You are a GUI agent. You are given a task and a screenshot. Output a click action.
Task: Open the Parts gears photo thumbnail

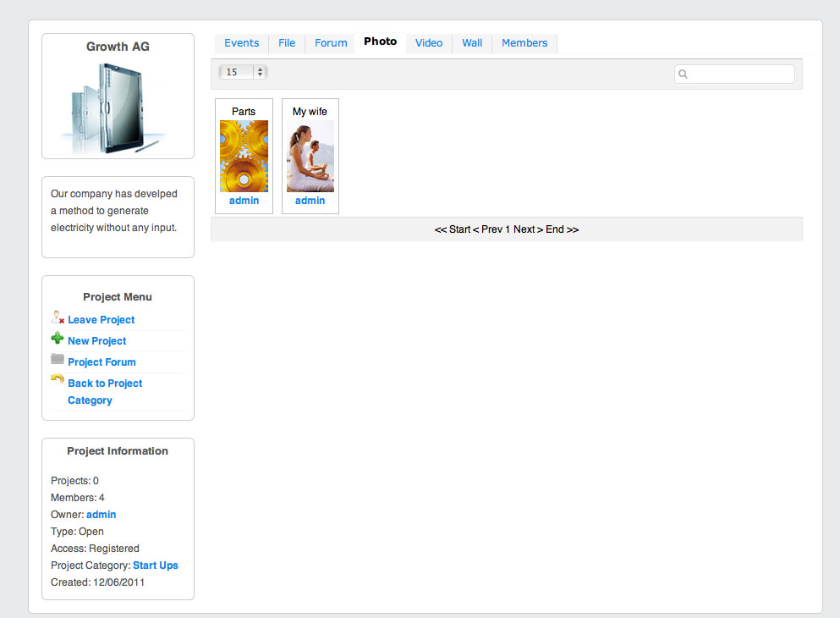coord(244,156)
